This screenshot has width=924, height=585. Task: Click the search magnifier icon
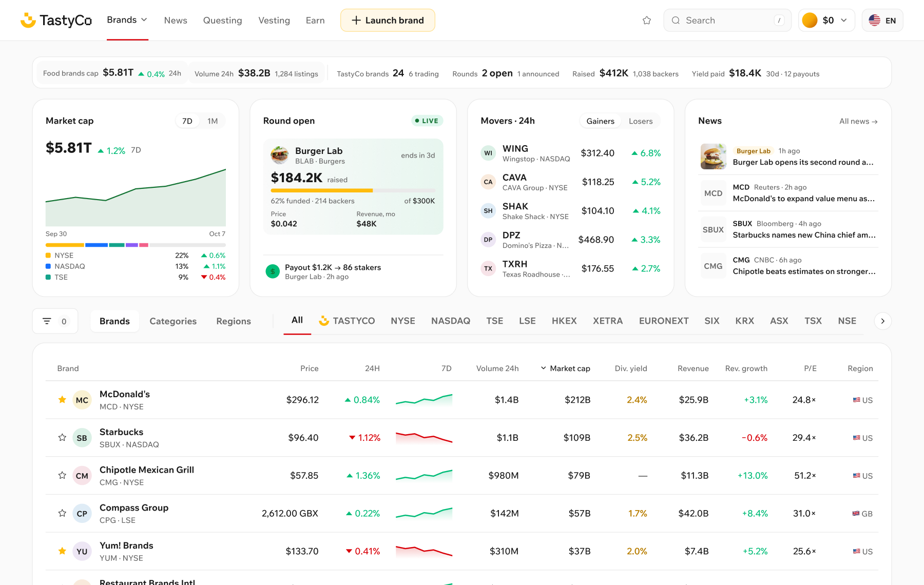[676, 21]
